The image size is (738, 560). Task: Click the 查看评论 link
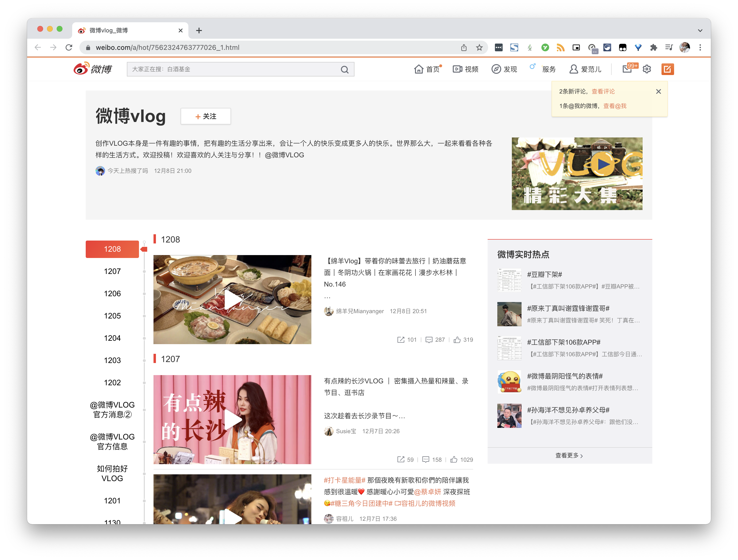(x=603, y=91)
